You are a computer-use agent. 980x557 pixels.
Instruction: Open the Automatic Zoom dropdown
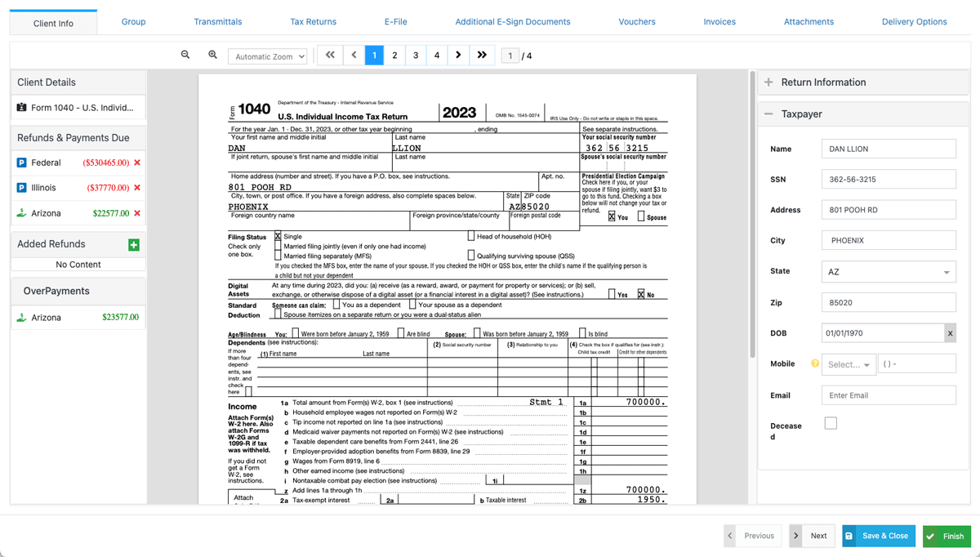point(268,56)
